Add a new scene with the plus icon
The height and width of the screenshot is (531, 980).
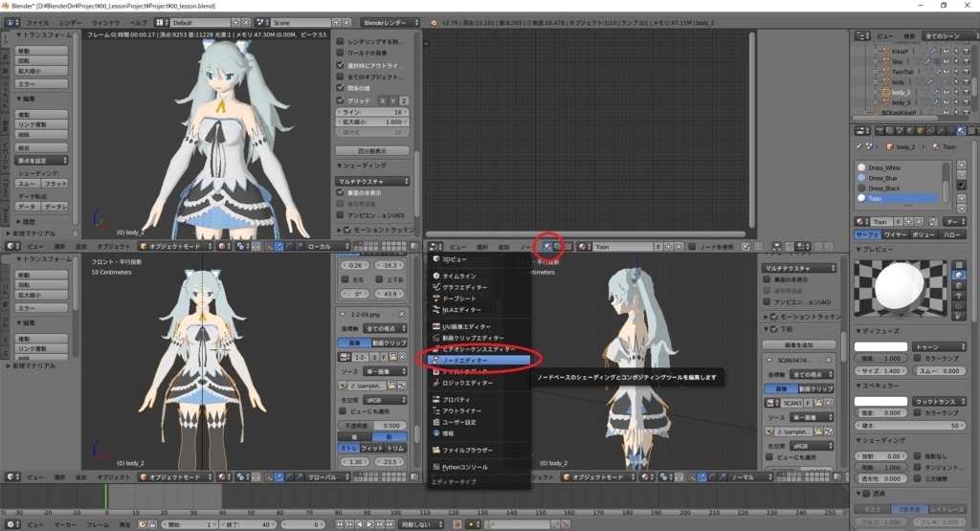336,23
